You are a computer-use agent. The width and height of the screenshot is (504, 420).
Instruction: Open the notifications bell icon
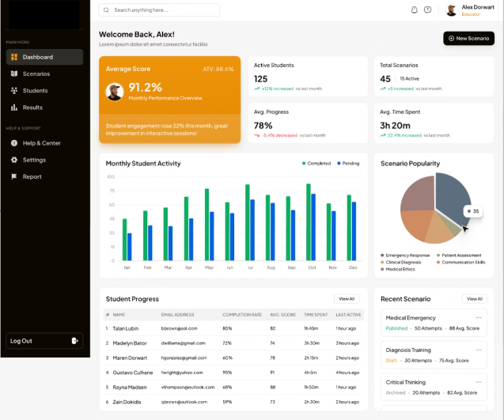point(415,10)
